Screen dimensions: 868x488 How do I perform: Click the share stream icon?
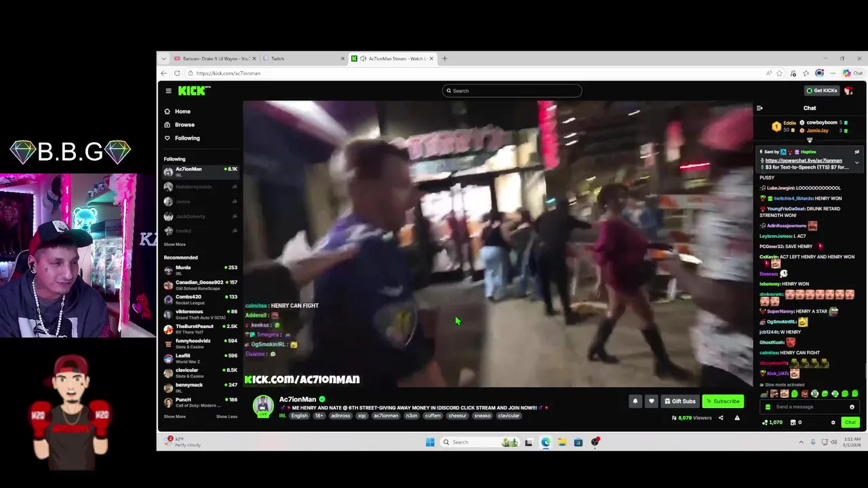[x=721, y=418]
